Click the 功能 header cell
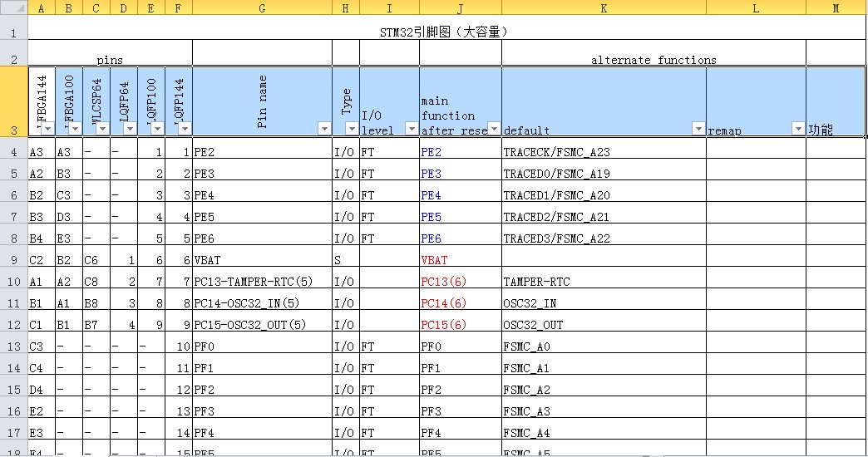This screenshot has width=868, height=457. [x=836, y=102]
